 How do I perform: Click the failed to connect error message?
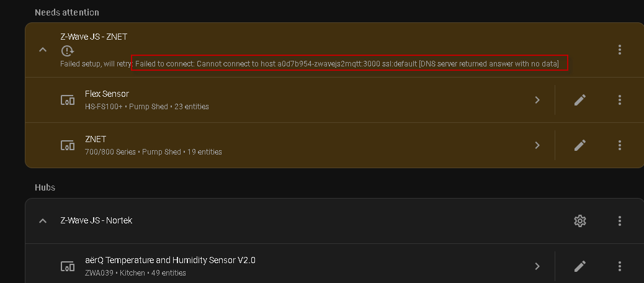[349, 63]
